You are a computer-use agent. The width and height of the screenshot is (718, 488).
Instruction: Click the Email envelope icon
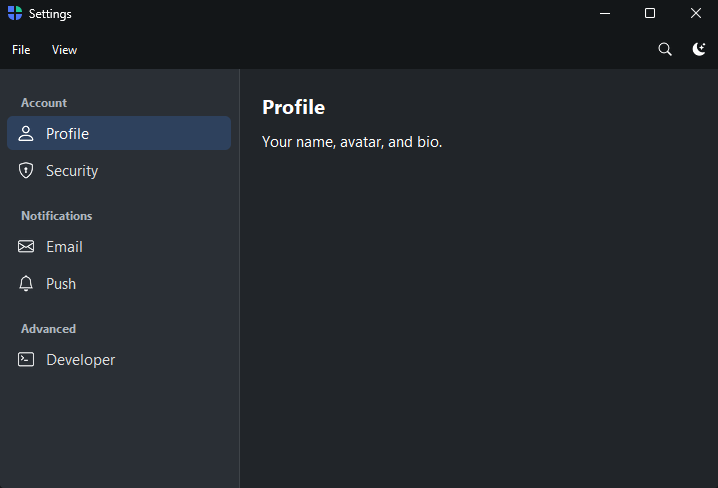point(26,247)
